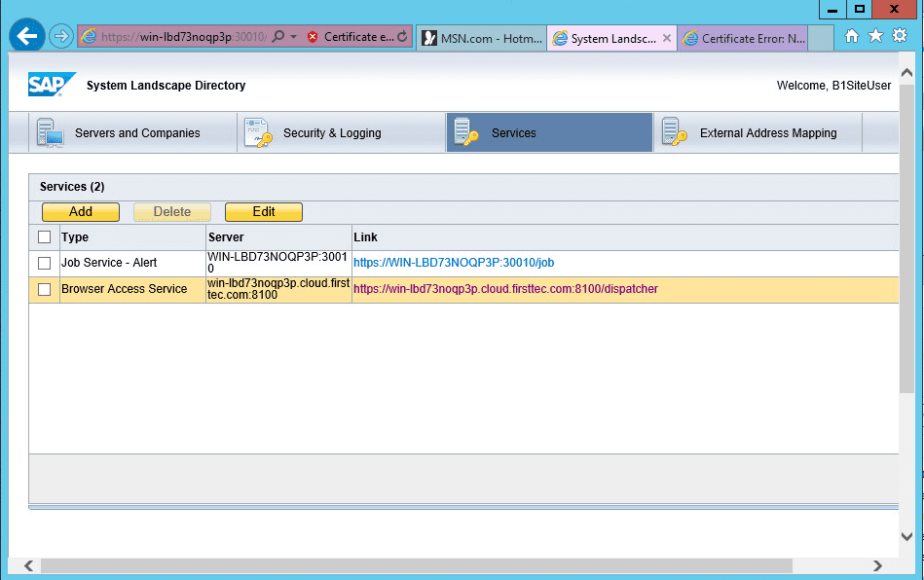Check the Job Service - Alert row checkbox
The width and height of the screenshot is (924, 580).
(44, 263)
